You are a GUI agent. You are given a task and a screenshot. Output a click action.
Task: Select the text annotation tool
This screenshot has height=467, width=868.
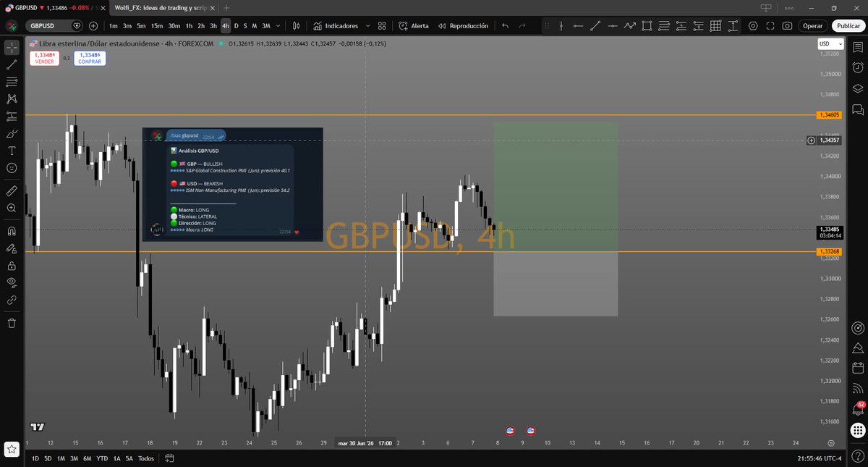tap(12, 151)
